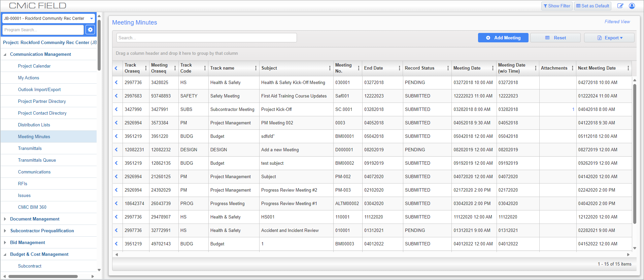Click the Reset button

coord(555,38)
